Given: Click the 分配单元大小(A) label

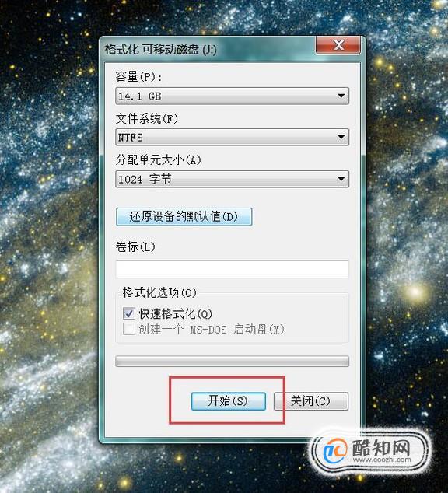Looking at the screenshot, I should coord(158,160).
